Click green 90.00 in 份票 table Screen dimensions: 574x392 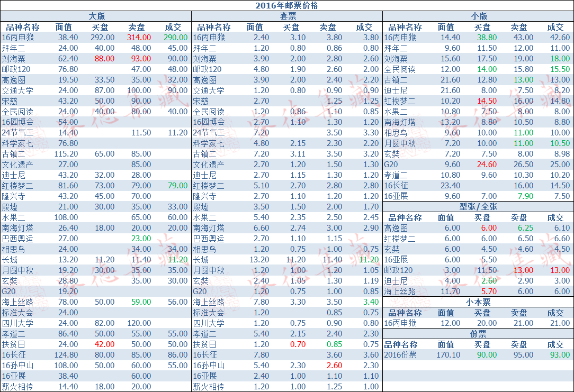click(487, 355)
